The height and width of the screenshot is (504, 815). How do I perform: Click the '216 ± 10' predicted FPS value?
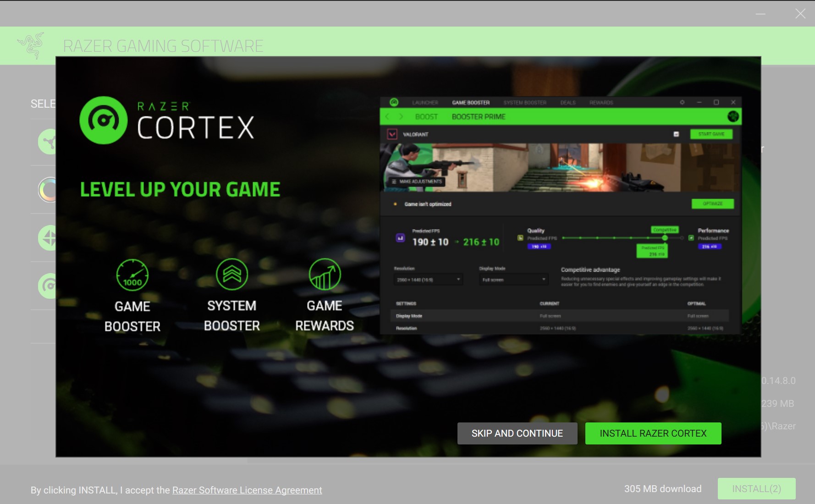point(481,242)
